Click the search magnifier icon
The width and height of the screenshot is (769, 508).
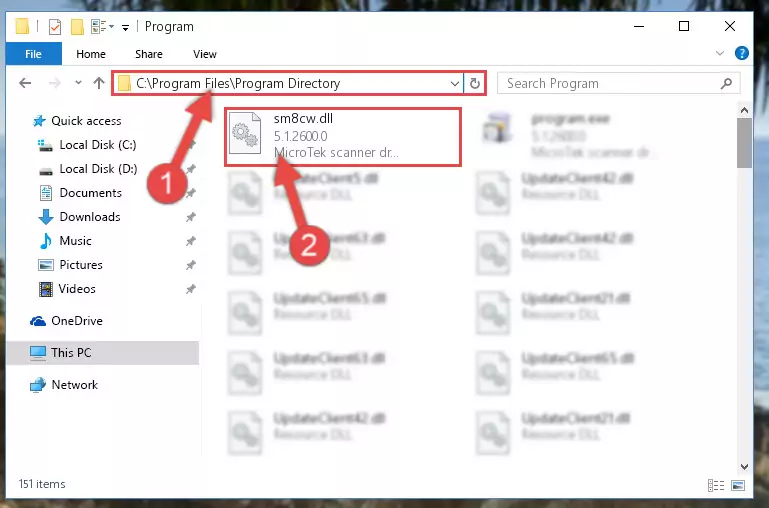(726, 83)
